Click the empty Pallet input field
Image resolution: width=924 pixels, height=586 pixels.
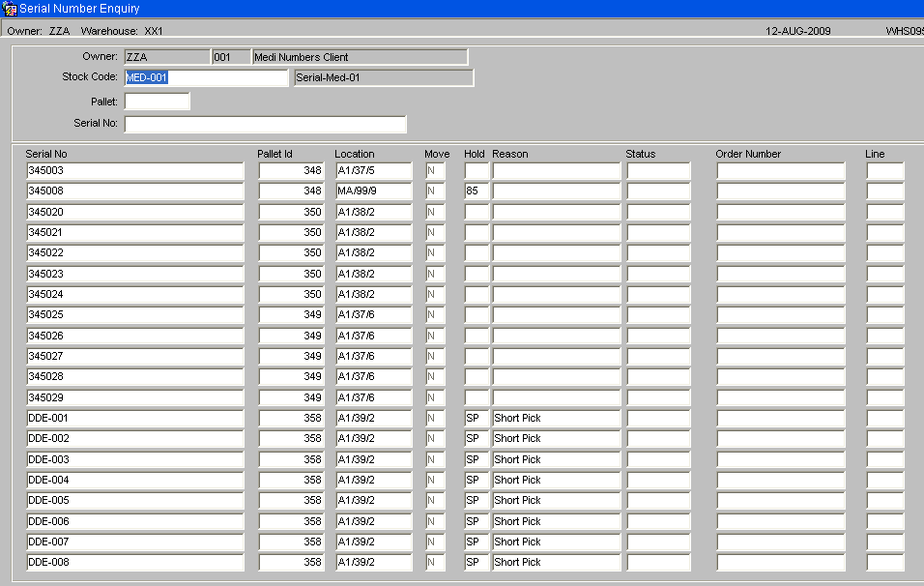[158, 102]
